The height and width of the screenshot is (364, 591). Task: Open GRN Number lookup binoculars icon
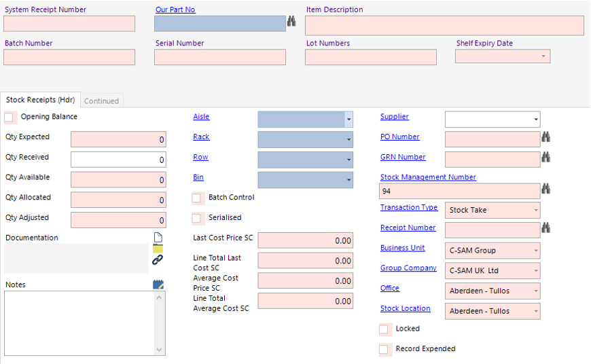(x=545, y=158)
